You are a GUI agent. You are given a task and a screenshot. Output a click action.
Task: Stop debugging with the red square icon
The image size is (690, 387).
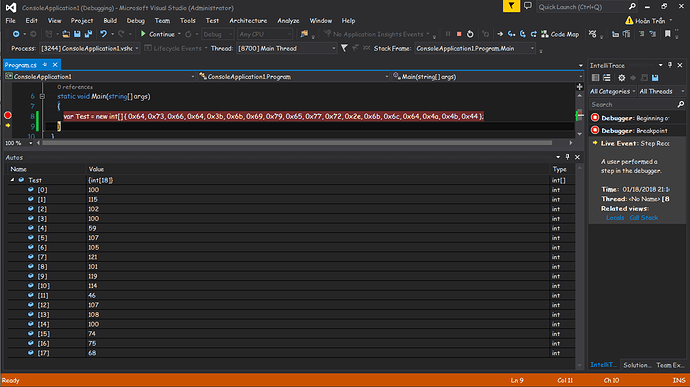(x=459, y=34)
